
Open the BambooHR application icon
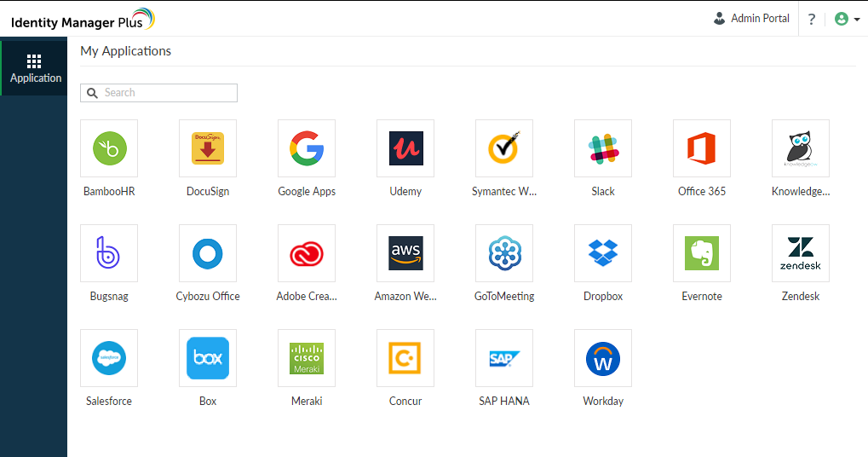click(109, 148)
